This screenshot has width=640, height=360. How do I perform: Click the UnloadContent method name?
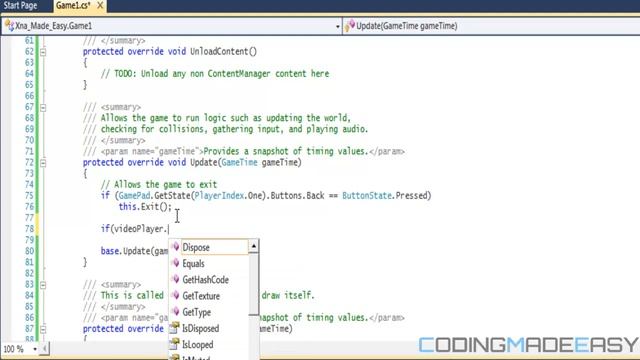tap(219, 52)
